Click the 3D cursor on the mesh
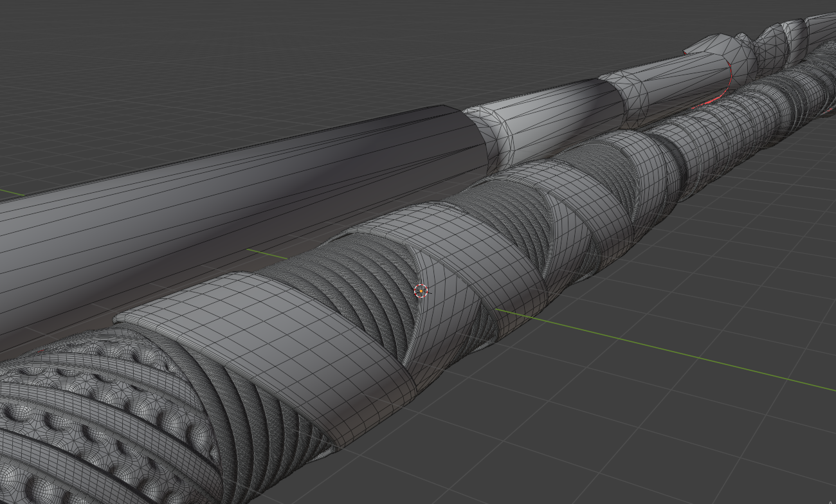Screen dimensions: 836x504 coord(421,291)
